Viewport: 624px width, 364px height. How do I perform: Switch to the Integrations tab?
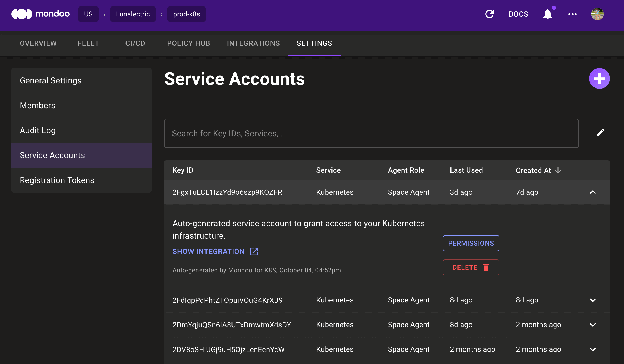[253, 43]
